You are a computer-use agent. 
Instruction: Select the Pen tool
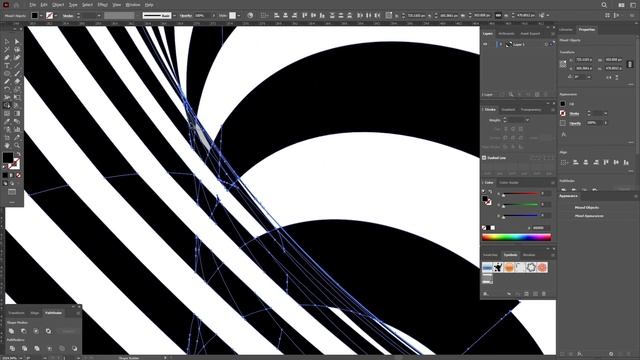[x=7, y=58]
